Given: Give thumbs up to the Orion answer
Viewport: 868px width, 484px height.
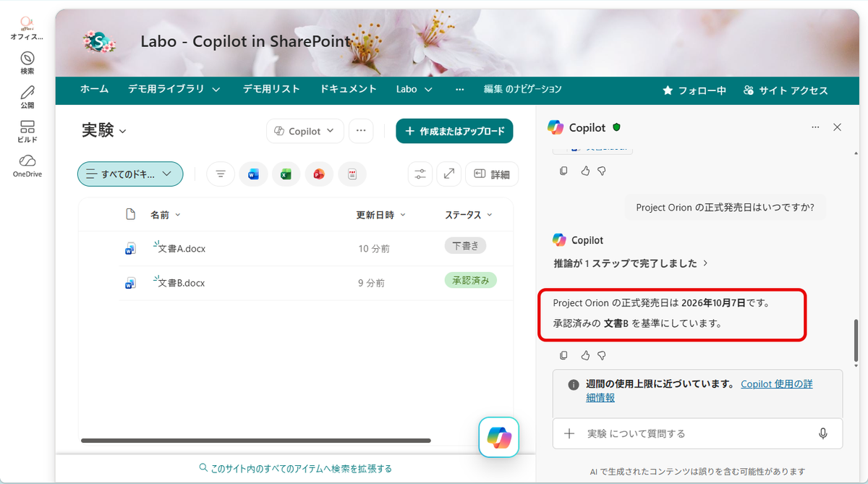Looking at the screenshot, I should (585, 355).
